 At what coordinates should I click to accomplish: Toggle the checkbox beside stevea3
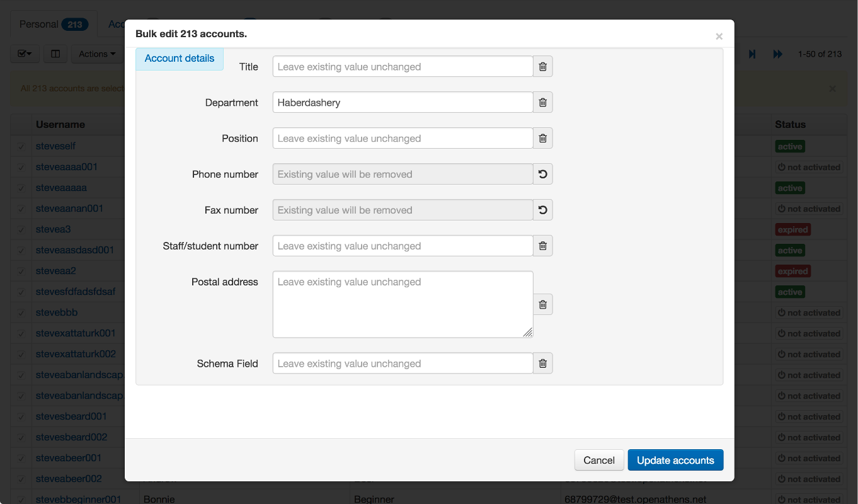21,229
